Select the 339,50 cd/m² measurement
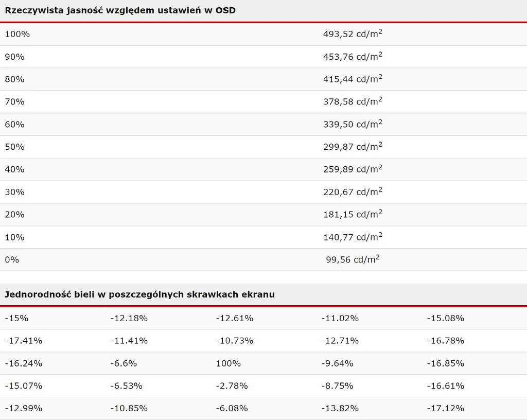 coord(353,125)
